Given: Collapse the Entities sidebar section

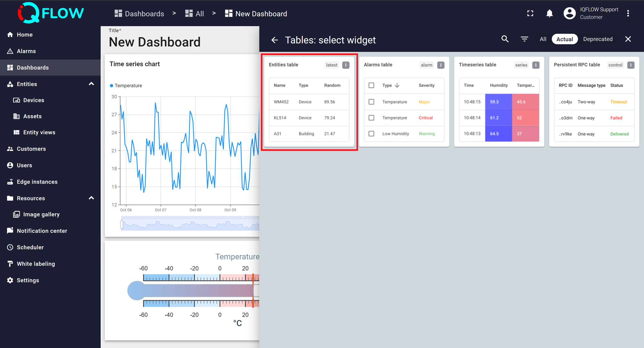Looking at the screenshot, I should 91,84.
